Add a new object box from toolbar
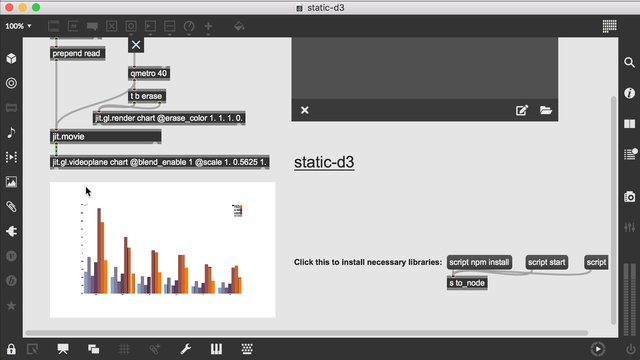 tap(53, 27)
